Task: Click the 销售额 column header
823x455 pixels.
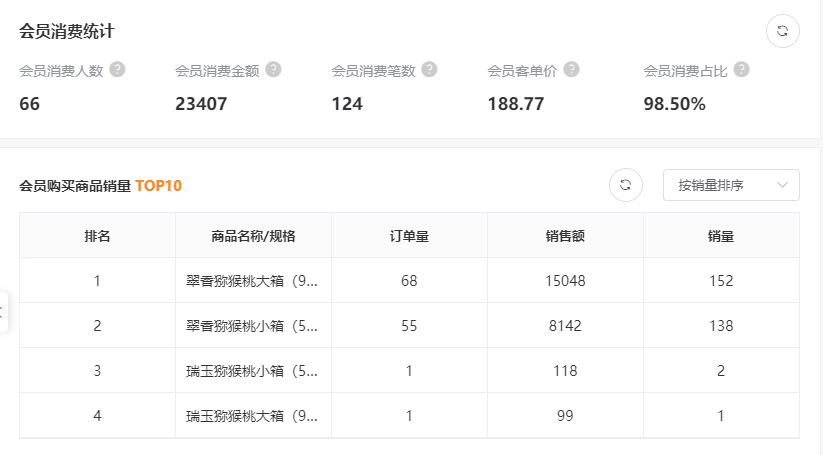Action: (565, 236)
